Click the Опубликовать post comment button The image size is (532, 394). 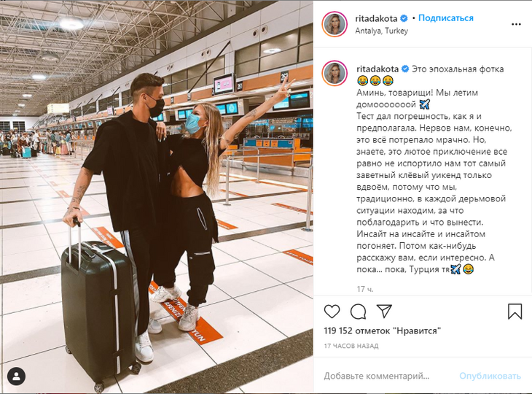pos(490,376)
